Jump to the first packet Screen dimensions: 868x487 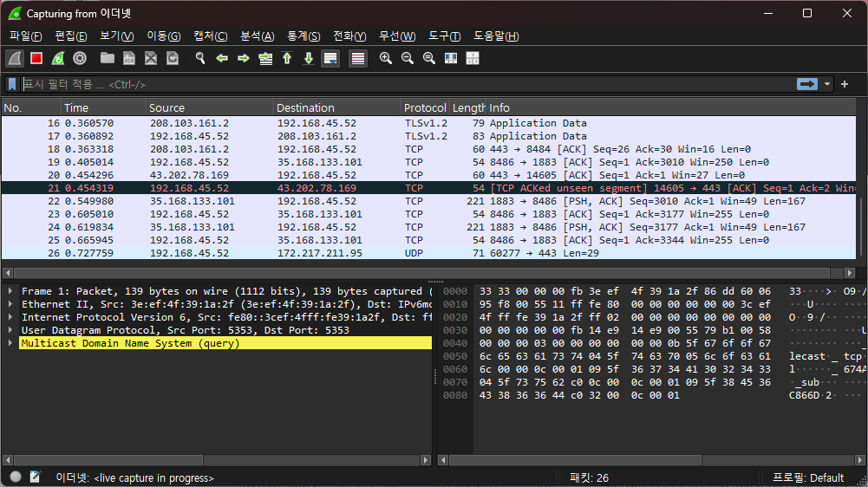pyautogui.click(x=287, y=58)
